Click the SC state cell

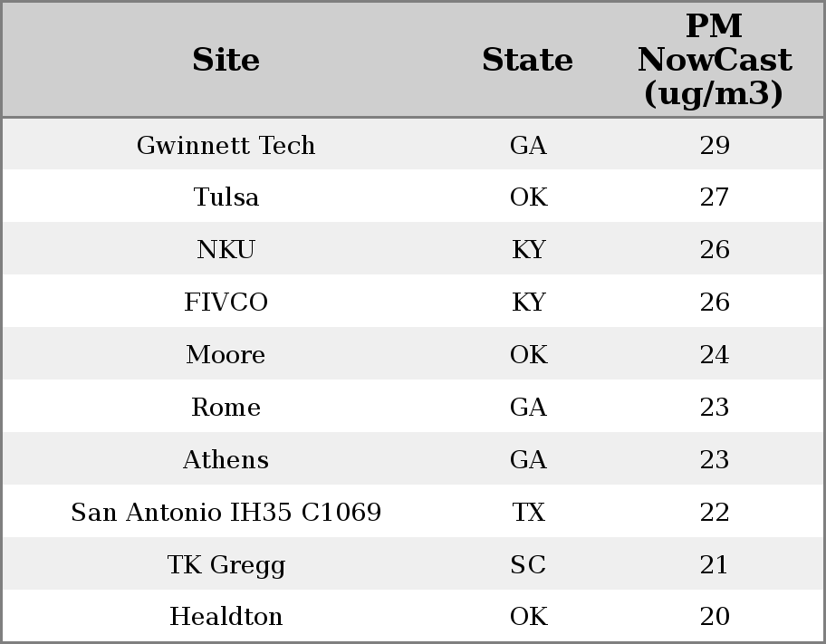(528, 564)
